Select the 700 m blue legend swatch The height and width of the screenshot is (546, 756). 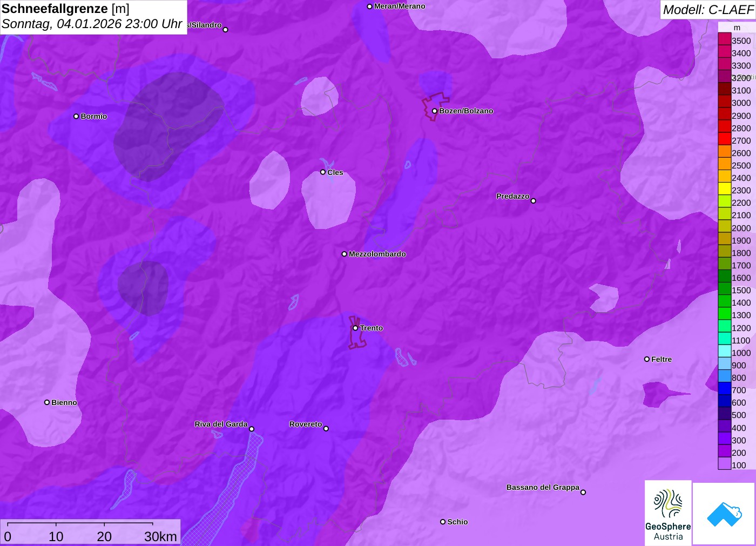(x=724, y=388)
